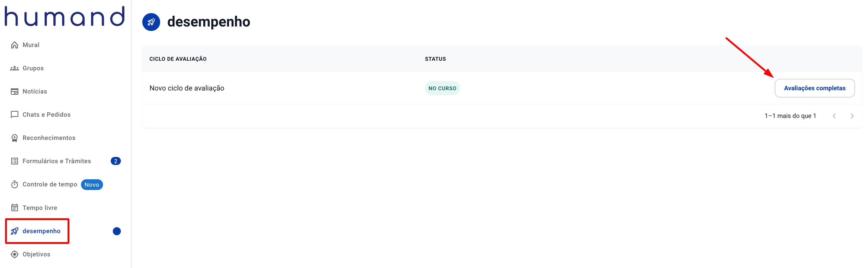Viewport: 868px width, 268px height.
Task: Click the '1–1 mais do que 1' pagination text
Action: coord(790,116)
